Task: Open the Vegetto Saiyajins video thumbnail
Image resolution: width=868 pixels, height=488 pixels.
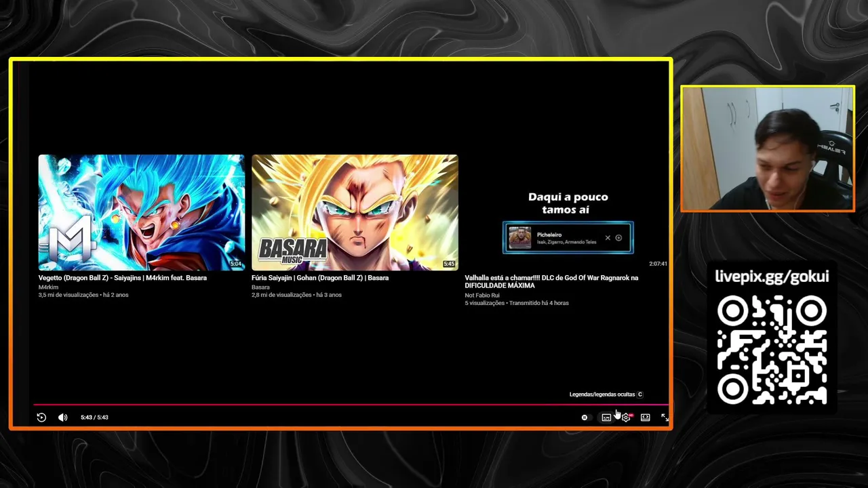Action: pos(142,212)
